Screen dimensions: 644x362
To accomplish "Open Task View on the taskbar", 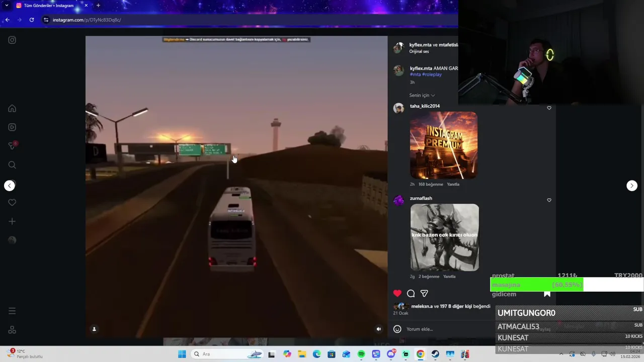I will [272, 354].
